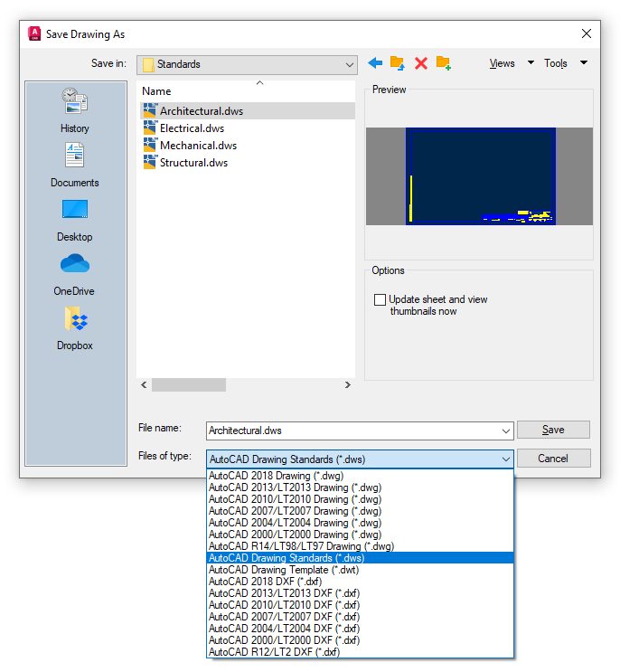This screenshot has height=672, width=620.
Task: Click the Structural.dws file icon
Action: tap(150, 162)
